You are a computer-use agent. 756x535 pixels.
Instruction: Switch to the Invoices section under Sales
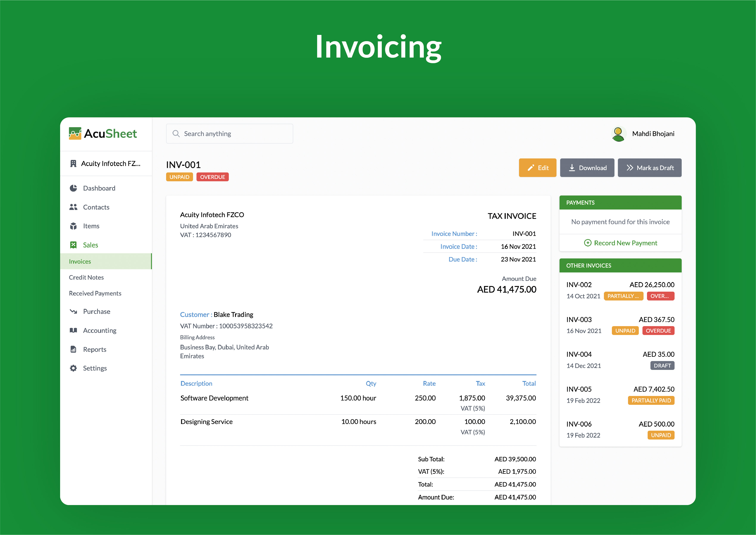(80, 261)
